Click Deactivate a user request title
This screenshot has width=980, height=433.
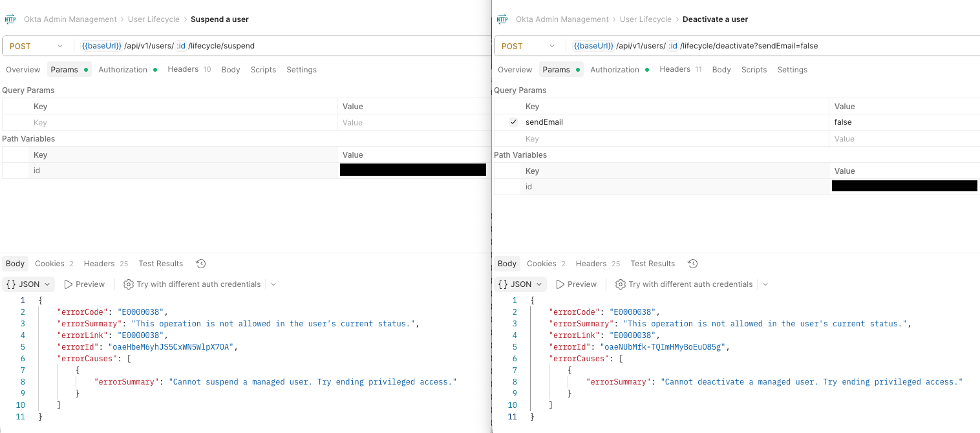click(x=716, y=19)
